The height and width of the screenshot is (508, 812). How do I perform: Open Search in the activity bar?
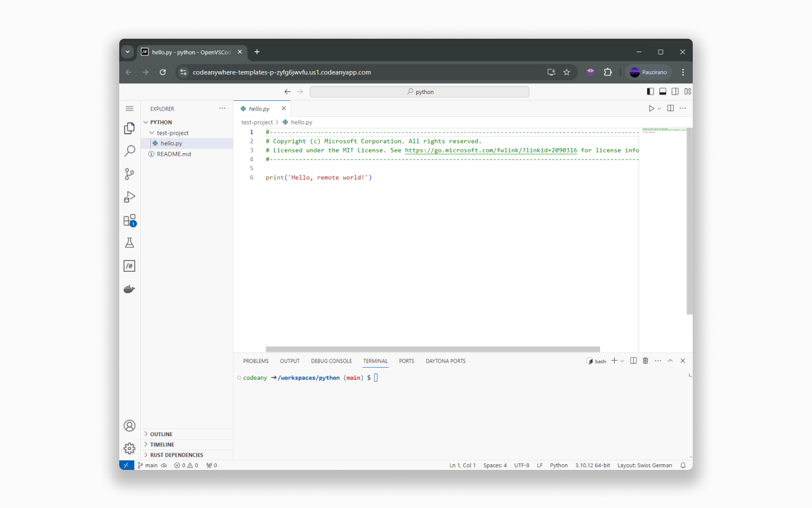coord(129,151)
